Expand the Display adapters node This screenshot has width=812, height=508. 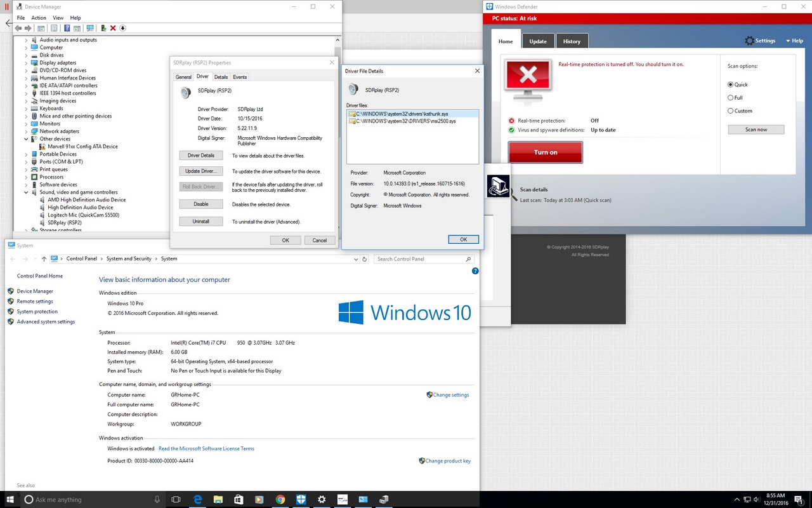(26, 63)
